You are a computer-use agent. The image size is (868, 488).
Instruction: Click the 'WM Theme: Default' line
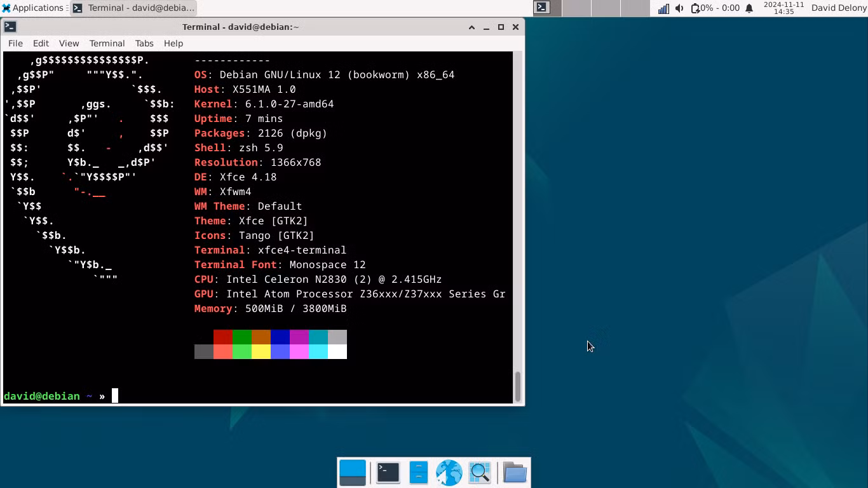click(248, 206)
